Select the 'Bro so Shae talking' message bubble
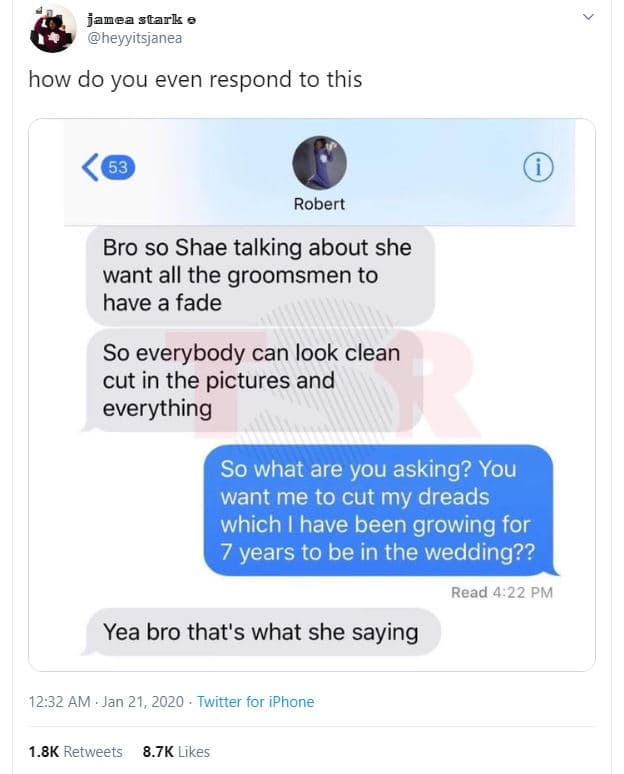Viewport: 624px width, 774px height. click(260, 275)
